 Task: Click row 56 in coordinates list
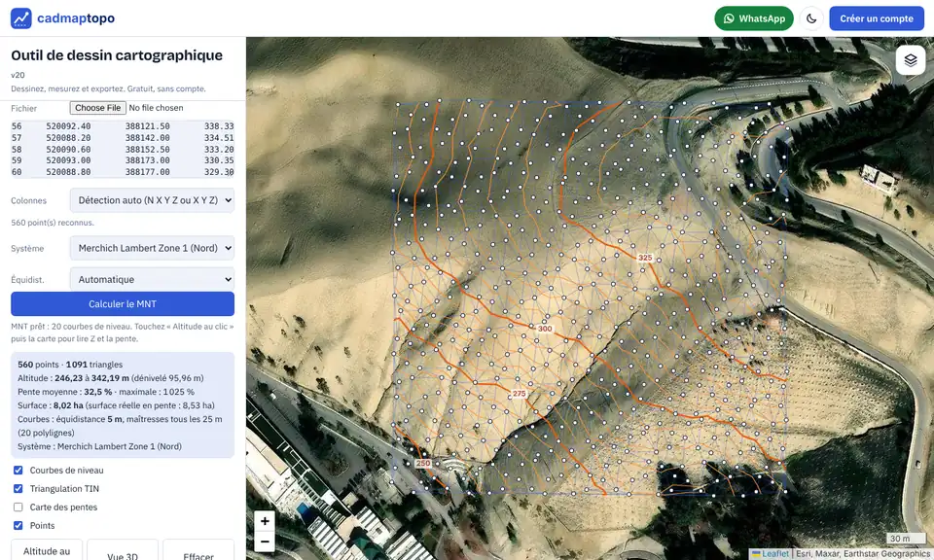[x=123, y=126]
